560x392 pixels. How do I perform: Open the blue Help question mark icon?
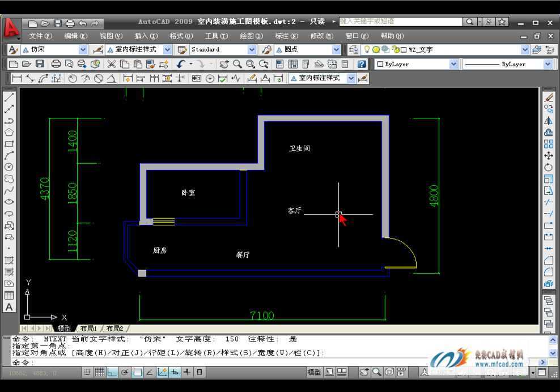click(x=362, y=64)
